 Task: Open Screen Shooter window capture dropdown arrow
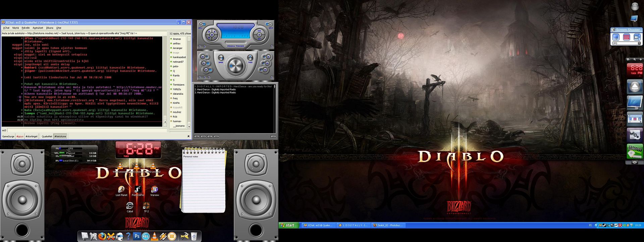639,38
